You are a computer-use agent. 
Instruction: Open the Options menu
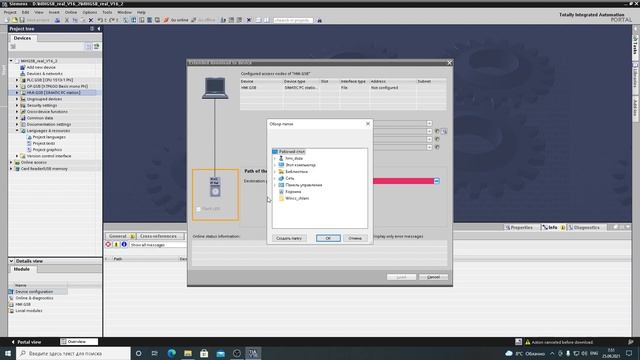[90, 12]
